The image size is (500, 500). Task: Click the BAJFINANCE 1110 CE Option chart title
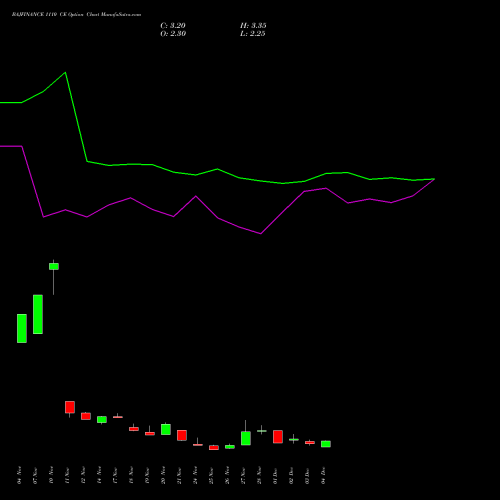[76, 15]
